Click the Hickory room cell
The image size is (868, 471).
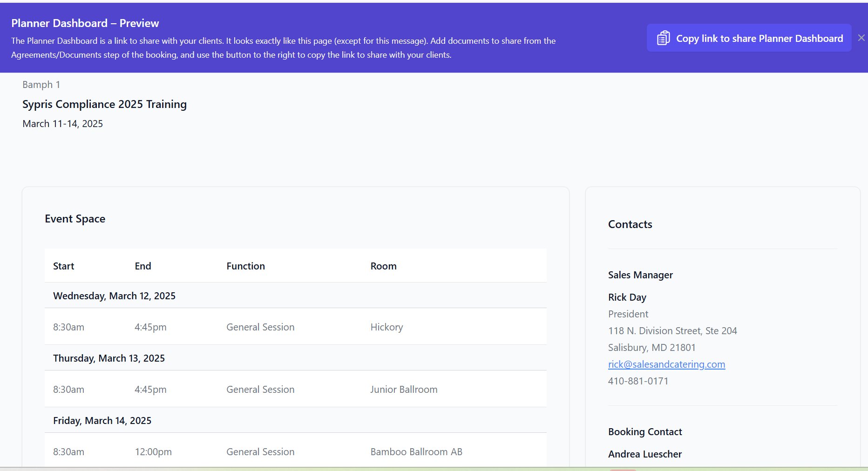point(387,327)
